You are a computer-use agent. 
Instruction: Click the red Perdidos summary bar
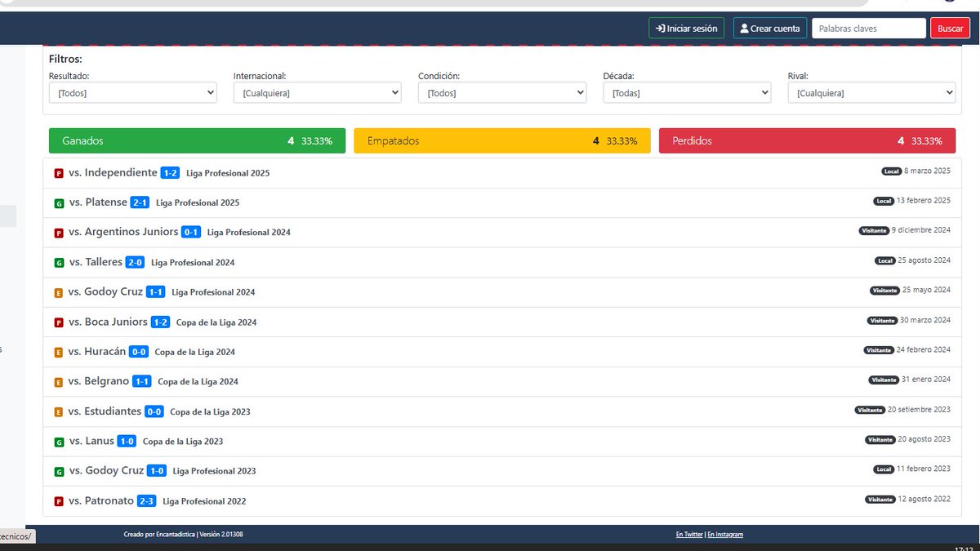point(807,140)
